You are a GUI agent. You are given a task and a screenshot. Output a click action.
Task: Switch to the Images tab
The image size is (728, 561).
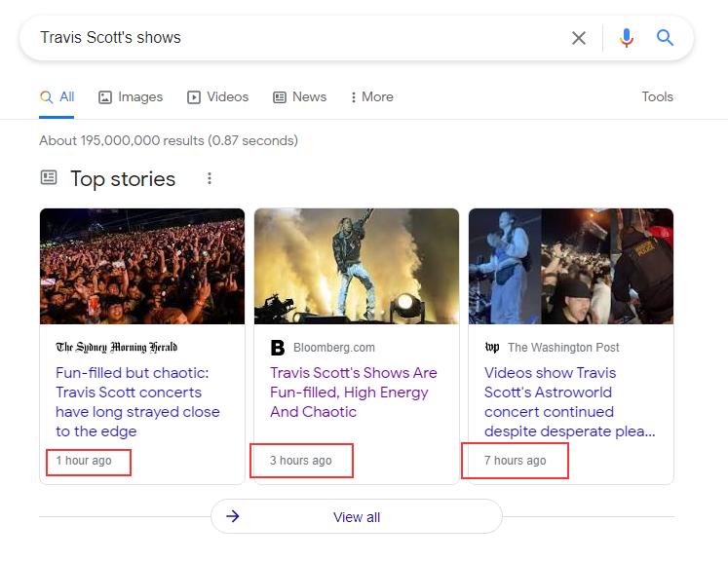click(131, 97)
